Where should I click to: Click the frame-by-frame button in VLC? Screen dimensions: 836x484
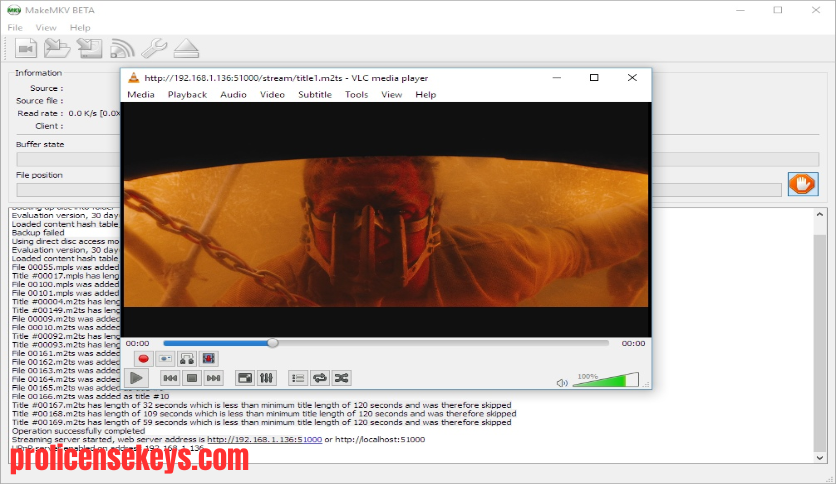(208, 359)
